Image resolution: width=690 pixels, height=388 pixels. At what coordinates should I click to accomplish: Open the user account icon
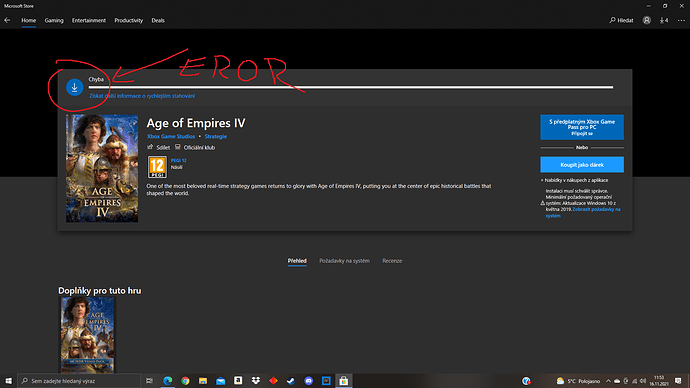pyautogui.click(x=646, y=20)
